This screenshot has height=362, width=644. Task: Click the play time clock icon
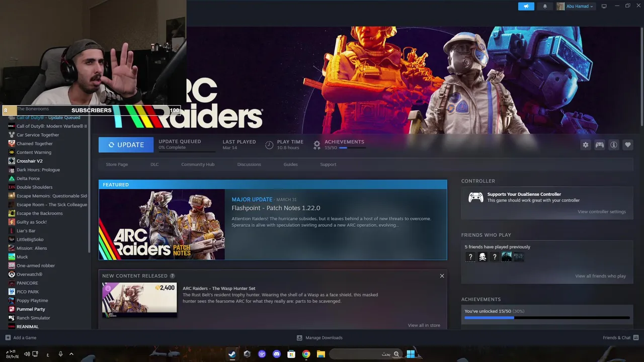point(269,145)
